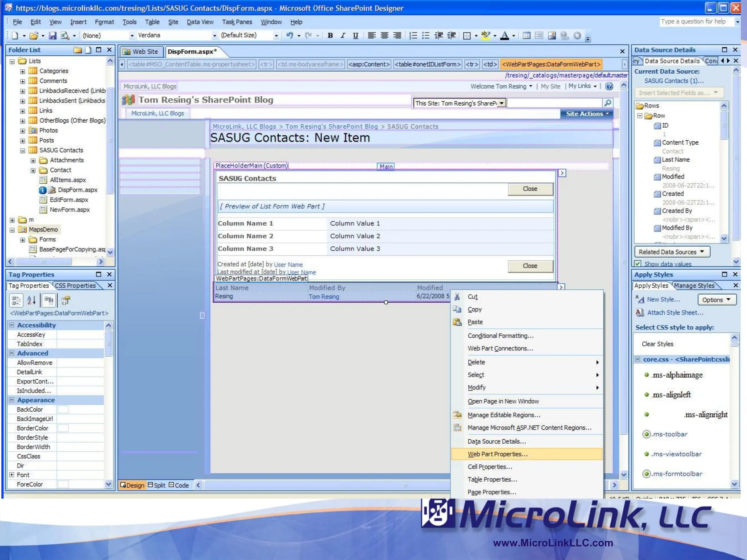
Task: Switch to the CSS Properties tab
Action: tap(75, 285)
